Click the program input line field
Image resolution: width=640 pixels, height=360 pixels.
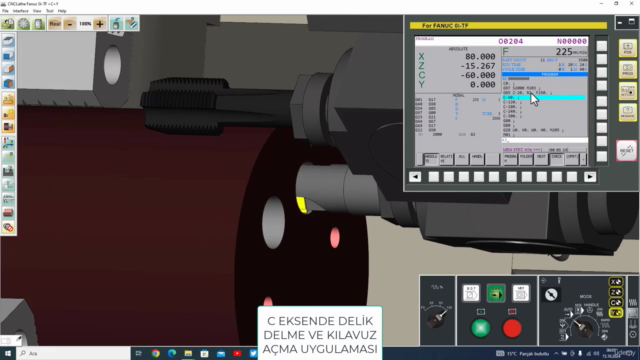click(x=544, y=140)
